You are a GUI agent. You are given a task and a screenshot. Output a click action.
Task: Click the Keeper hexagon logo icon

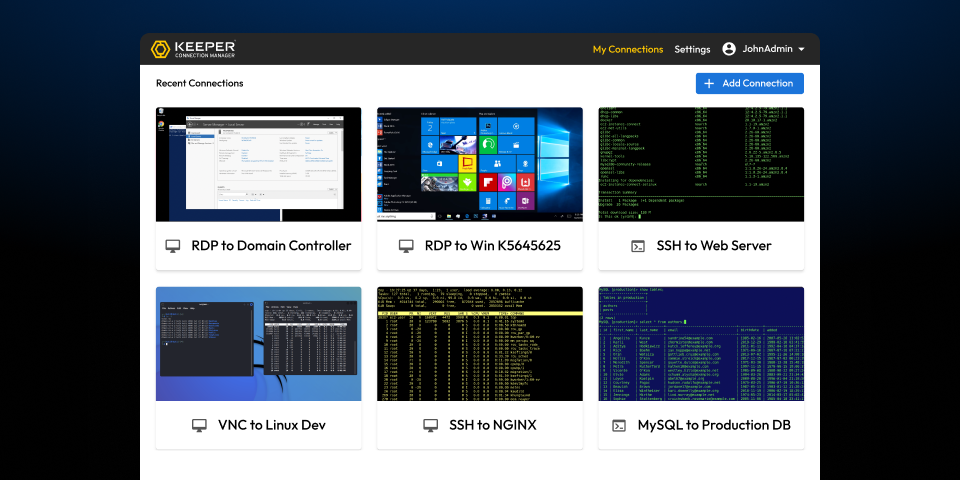point(160,49)
